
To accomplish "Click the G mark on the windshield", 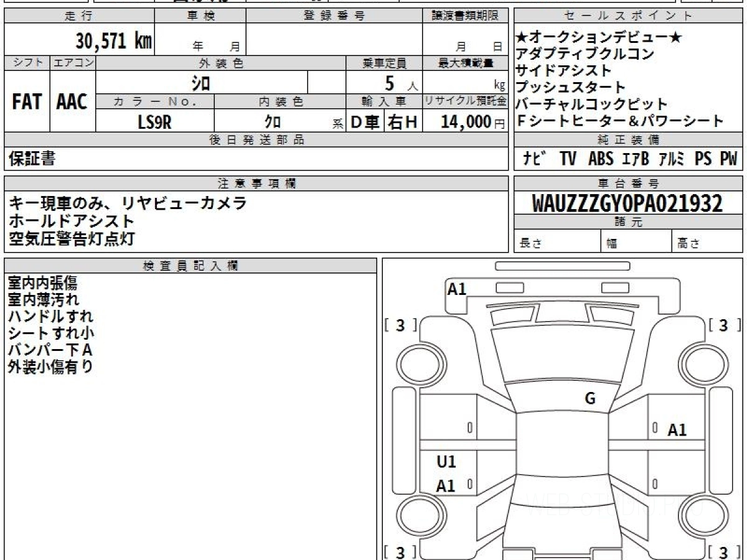I will (590, 399).
